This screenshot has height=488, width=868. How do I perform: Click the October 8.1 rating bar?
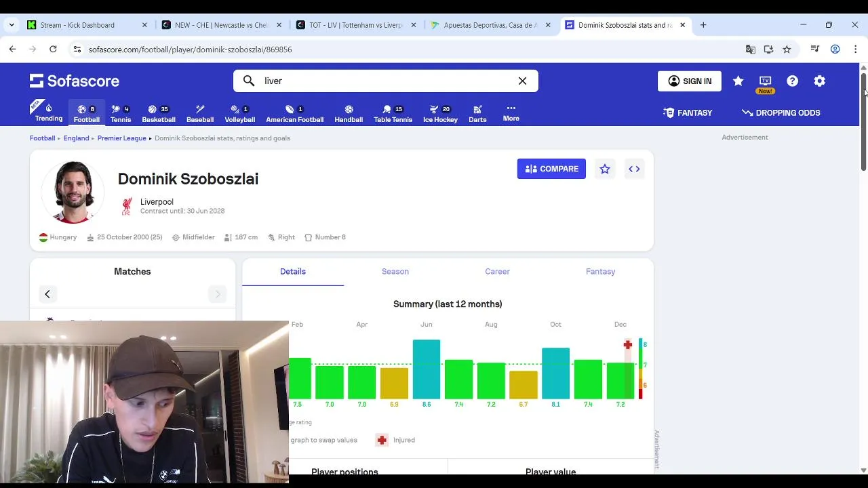click(x=555, y=373)
